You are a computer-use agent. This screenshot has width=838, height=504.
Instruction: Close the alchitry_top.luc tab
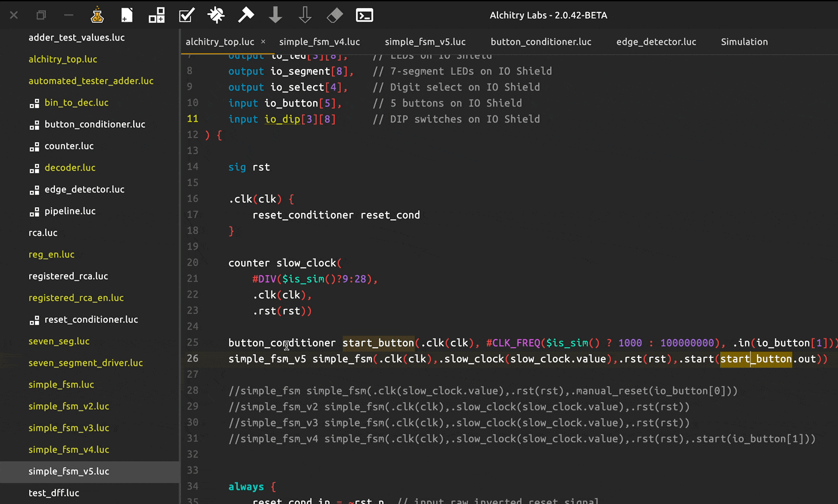pos(263,42)
